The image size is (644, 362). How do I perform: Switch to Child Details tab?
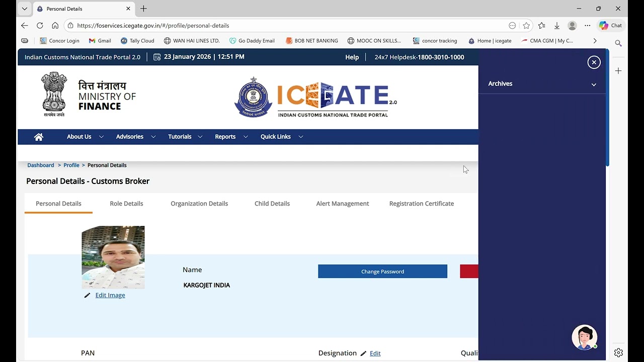tap(272, 204)
